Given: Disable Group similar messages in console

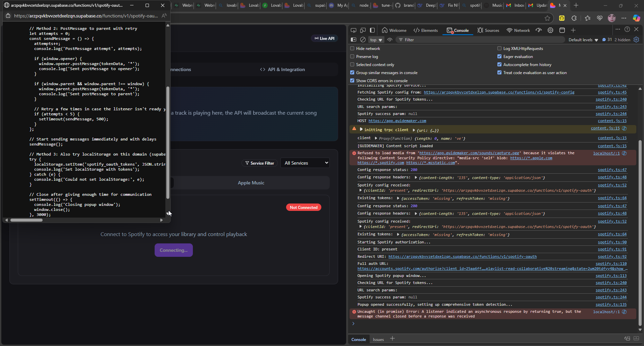Looking at the screenshot, I should 352,72.
